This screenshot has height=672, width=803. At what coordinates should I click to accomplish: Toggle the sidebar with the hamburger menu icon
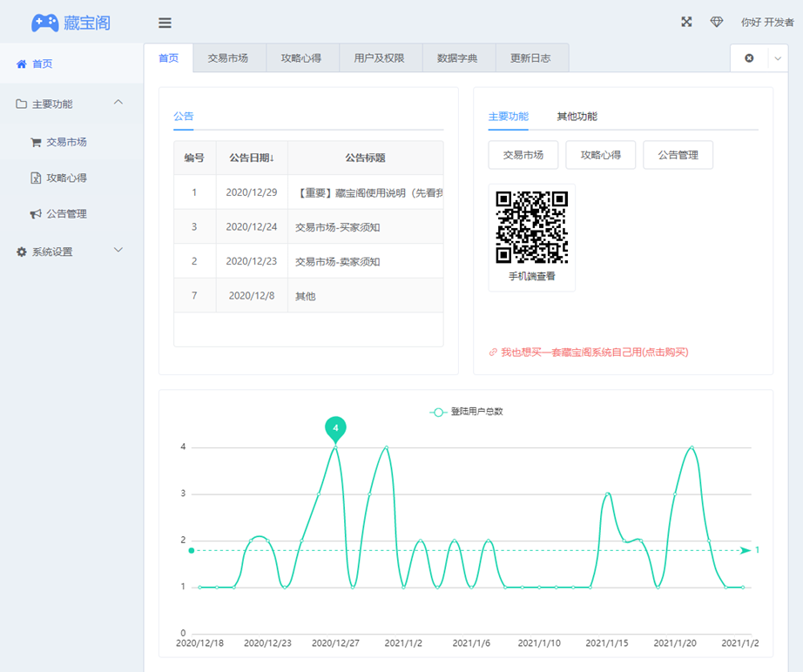[x=165, y=23]
